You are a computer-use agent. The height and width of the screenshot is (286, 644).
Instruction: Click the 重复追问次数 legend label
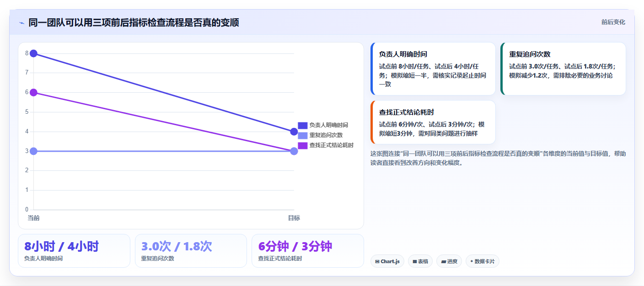point(326,135)
